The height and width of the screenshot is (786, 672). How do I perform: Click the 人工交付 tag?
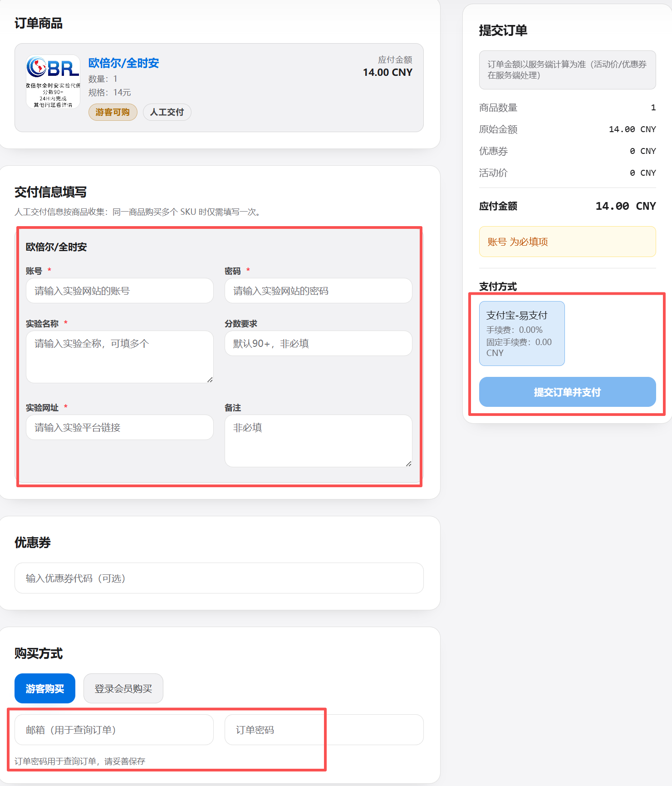click(x=167, y=112)
